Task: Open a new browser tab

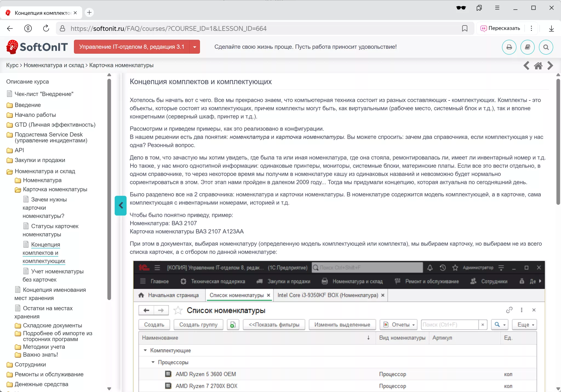Action: 89,13
